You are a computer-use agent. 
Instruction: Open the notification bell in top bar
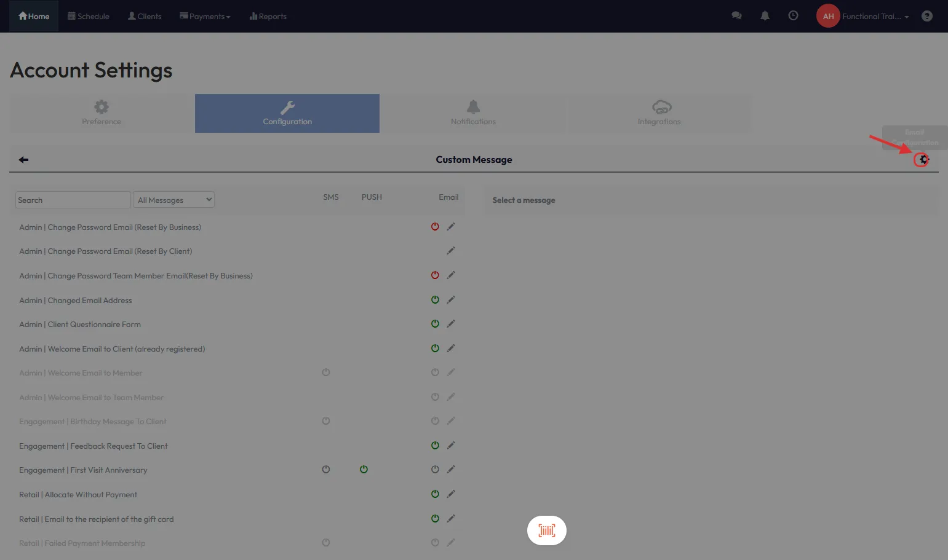click(x=765, y=16)
